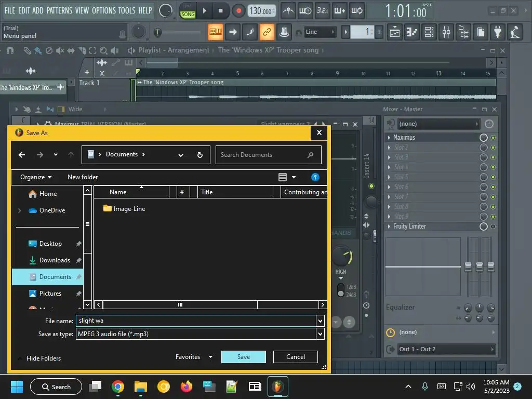
Task: Open the Out 1 - Out 2 output dropdown
Action: [x=446, y=349]
